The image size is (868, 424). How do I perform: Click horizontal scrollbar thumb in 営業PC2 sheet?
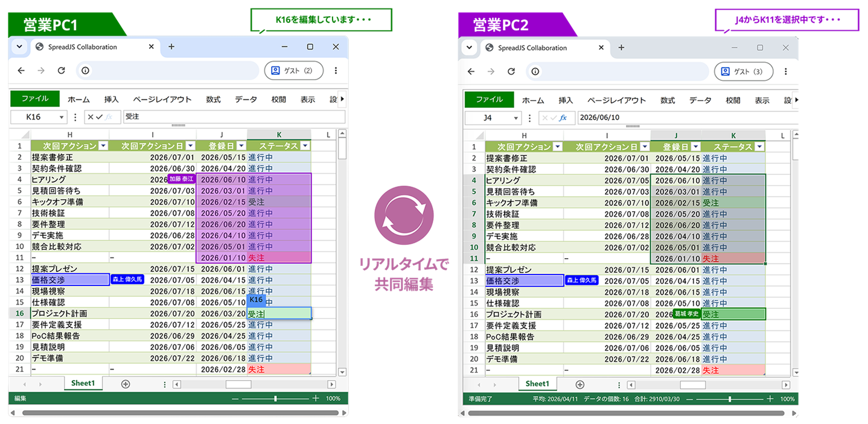tap(692, 384)
